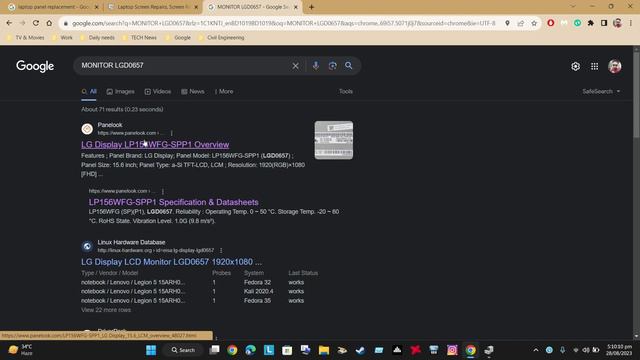
Task: Open Steam from taskbar
Action: click(360, 350)
